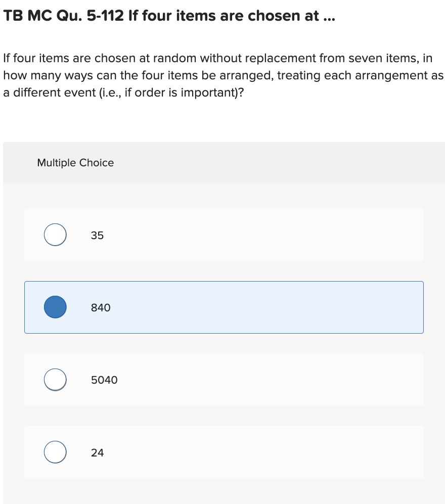Viewport: 445px width, 504px height.
Task: Click the currently selected radio button for 840
Action: pyautogui.click(x=55, y=307)
